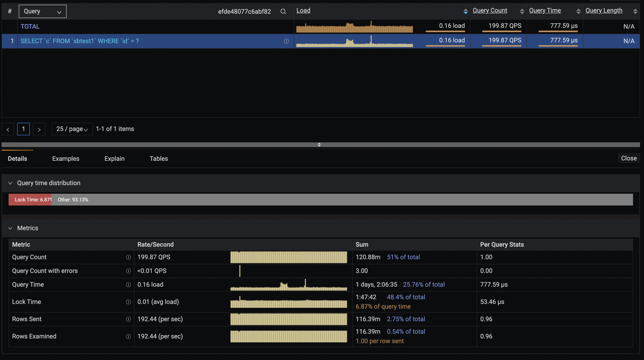
Task: Click the info icon for Query Count metric
Action: (x=128, y=257)
